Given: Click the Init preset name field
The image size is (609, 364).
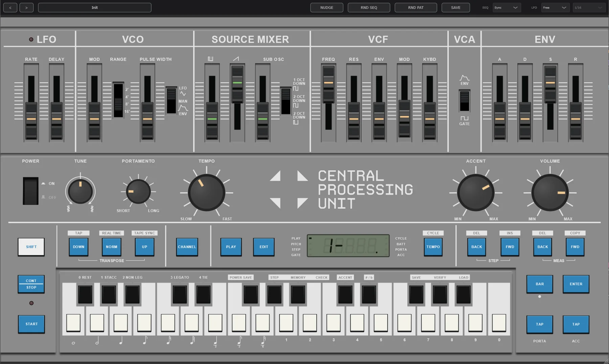Looking at the screenshot, I should (x=95, y=7).
